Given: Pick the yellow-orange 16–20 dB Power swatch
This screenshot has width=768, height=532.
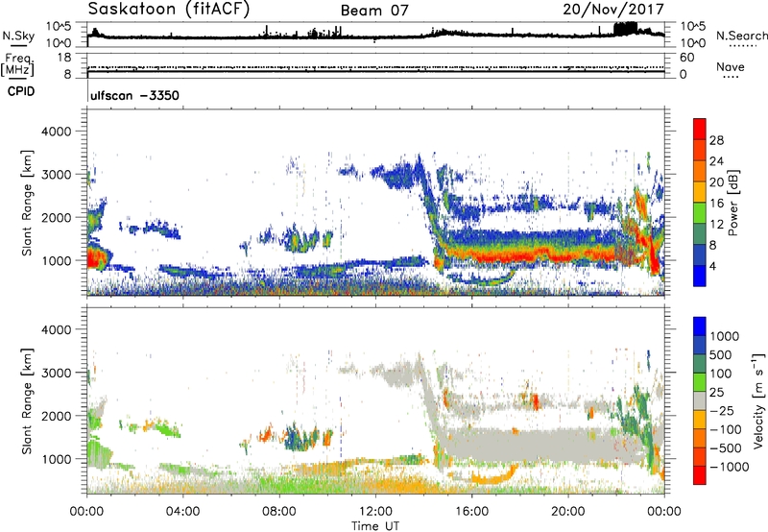Looking at the screenshot, I should point(700,191).
